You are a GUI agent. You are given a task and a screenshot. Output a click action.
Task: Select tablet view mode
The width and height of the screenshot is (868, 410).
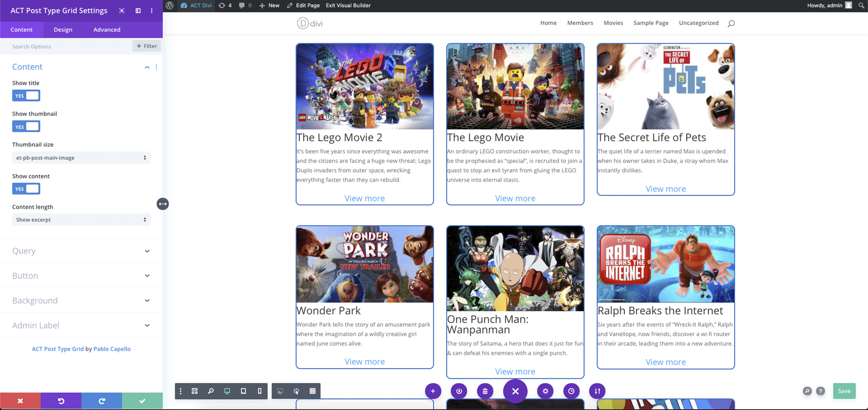pyautogui.click(x=243, y=391)
